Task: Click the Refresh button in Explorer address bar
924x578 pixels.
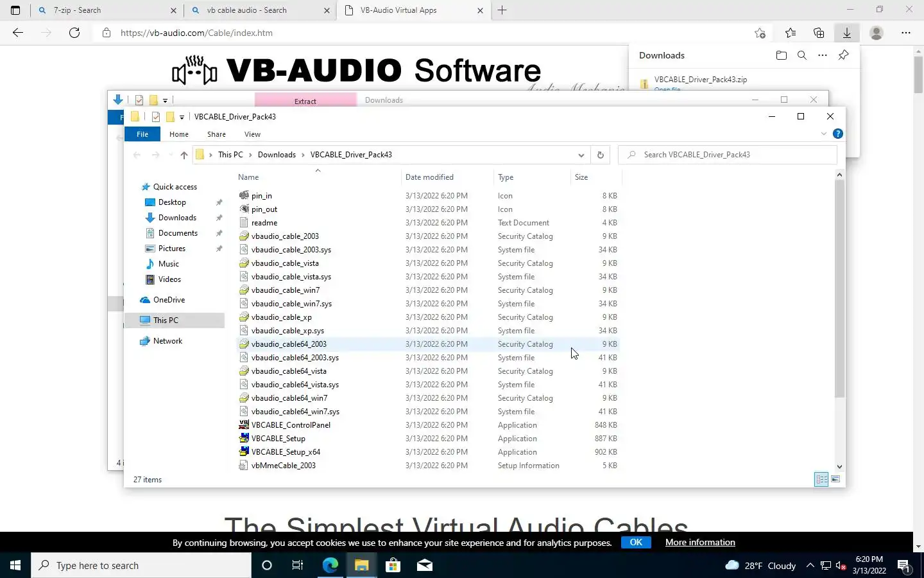Action: (x=601, y=155)
